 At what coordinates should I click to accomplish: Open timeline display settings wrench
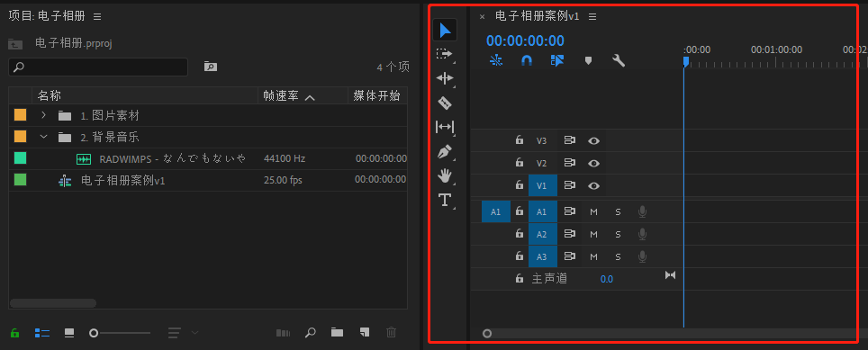click(619, 60)
